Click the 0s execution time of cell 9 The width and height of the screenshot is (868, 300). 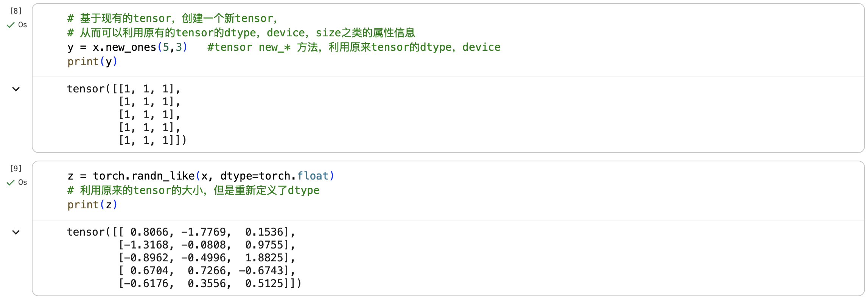[x=23, y=182]
